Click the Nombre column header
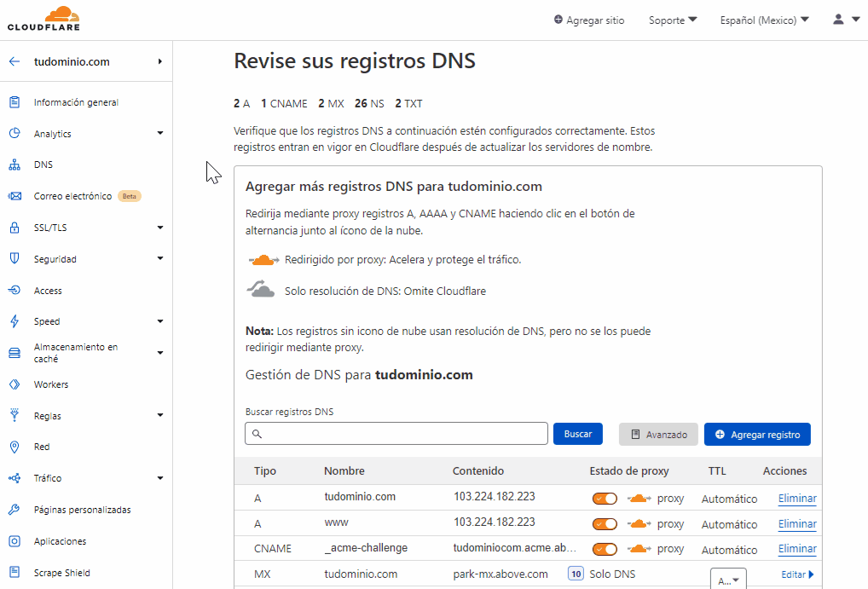 (344, 471)
